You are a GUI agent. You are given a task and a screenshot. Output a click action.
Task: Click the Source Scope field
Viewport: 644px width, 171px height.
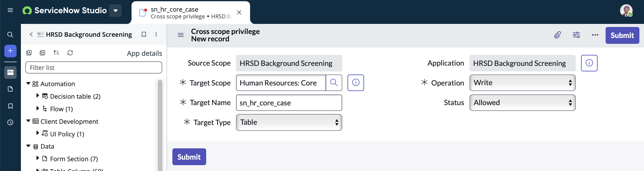coord(289,63)
